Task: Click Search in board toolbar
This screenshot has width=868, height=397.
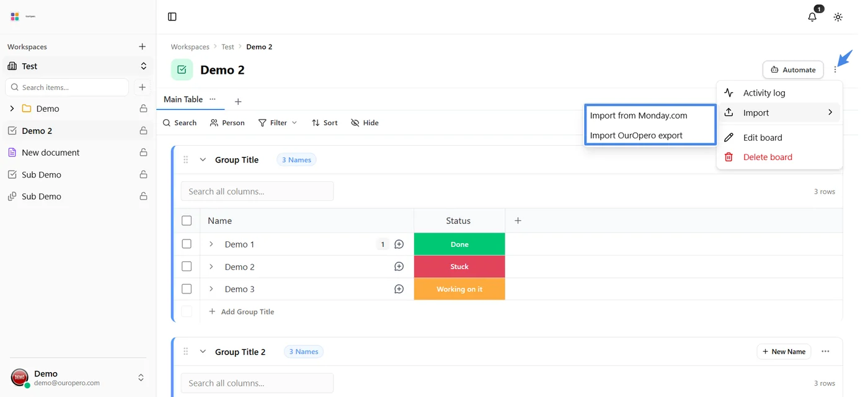Action: 180,123
